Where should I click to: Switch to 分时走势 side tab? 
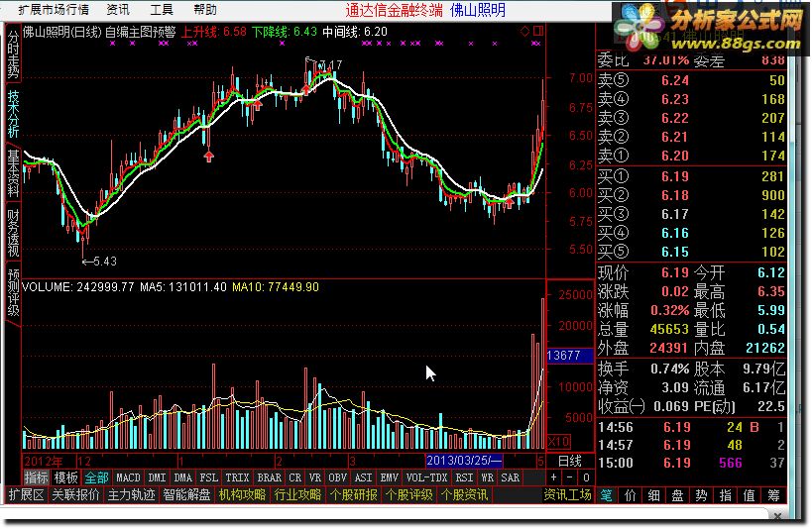[x=13, y=53]
